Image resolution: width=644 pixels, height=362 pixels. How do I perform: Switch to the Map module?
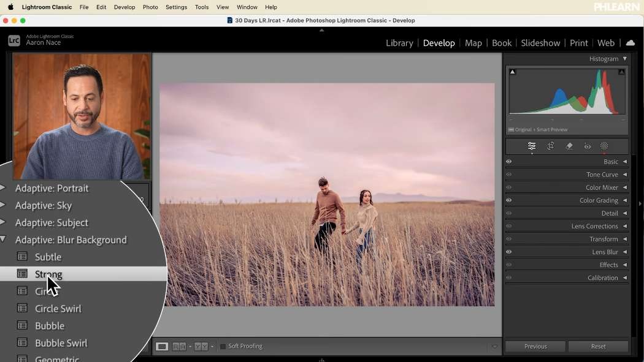coord(473,43)
